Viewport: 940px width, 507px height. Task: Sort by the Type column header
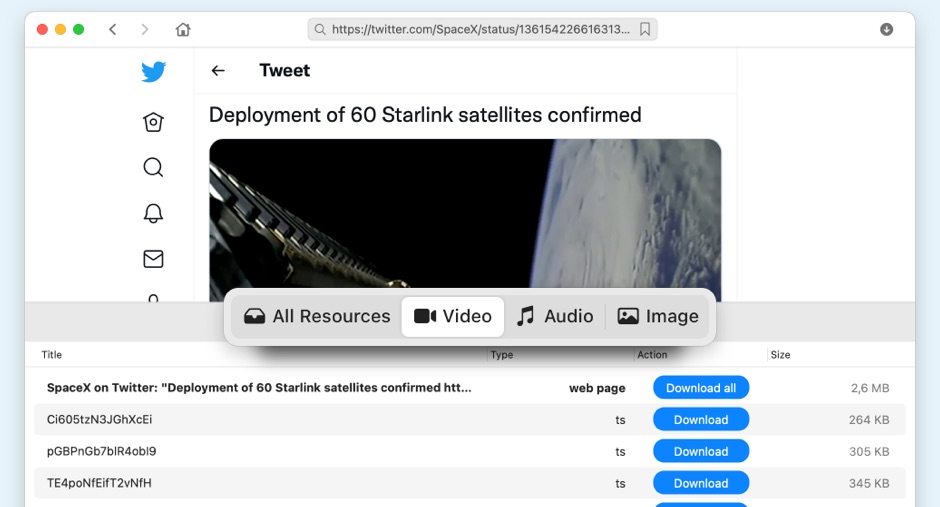pos(502,355)
